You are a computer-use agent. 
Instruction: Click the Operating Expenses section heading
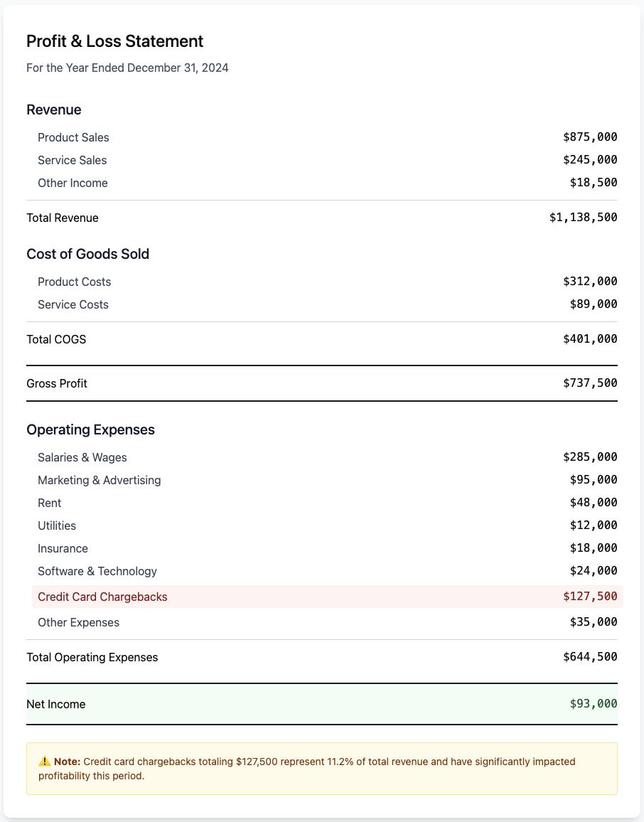90,429
